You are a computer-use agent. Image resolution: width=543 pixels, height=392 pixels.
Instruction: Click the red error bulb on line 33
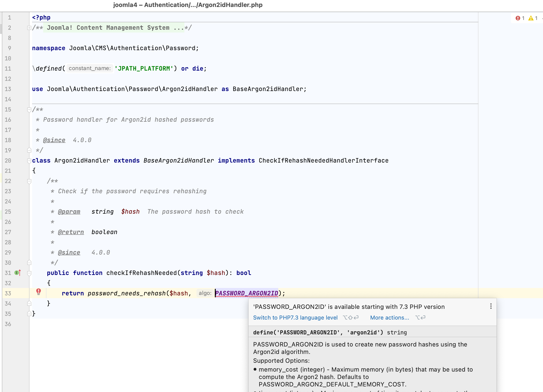pos(39,291)
